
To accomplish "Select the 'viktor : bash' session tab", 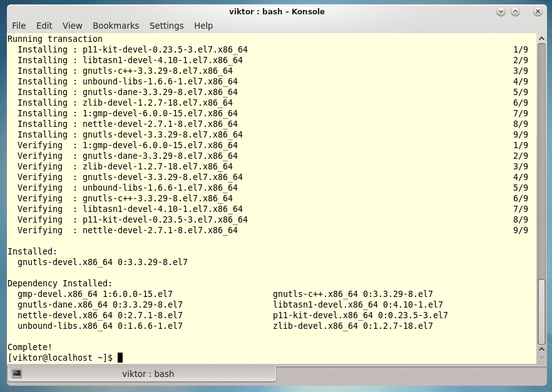I will pyautogui.click(x=141, y=373).
